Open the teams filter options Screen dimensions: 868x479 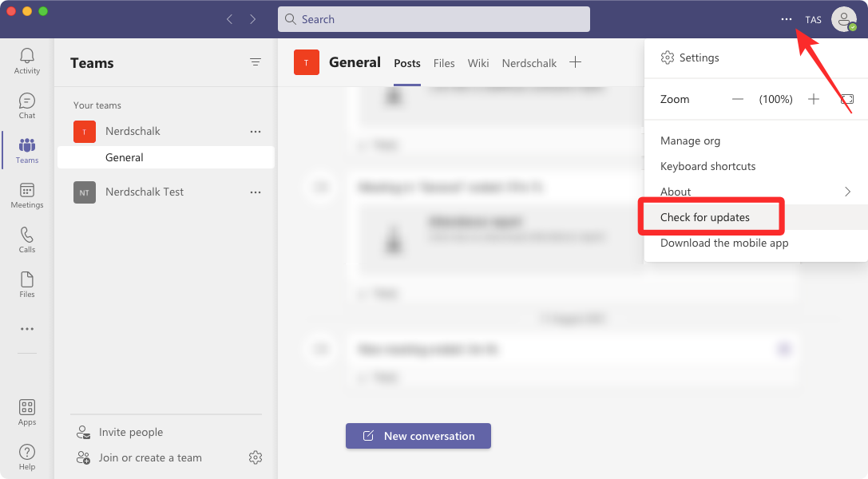click(x=255, y=61)
